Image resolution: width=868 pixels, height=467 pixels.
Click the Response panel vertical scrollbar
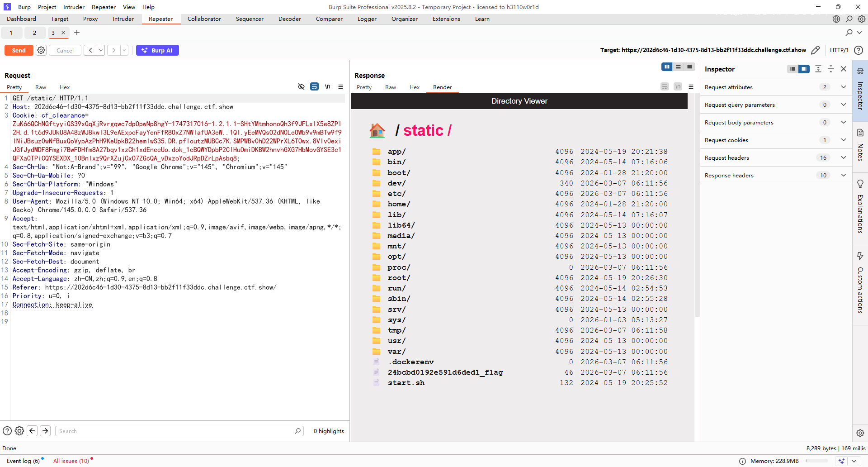(697, 204)
